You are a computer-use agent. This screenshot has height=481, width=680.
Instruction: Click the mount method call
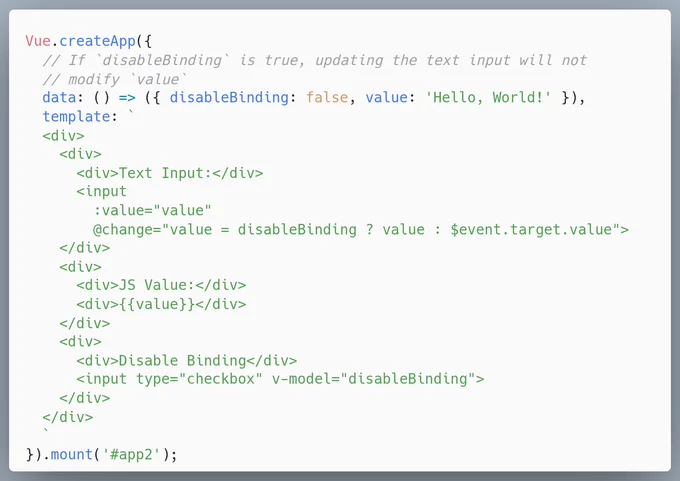(x=72, y=455)
